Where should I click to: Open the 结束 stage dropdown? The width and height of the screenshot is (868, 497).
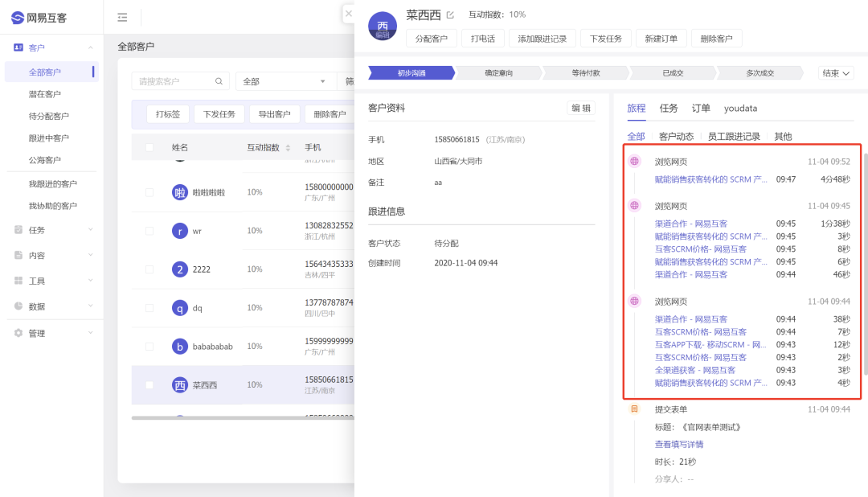tap(836, 73)
